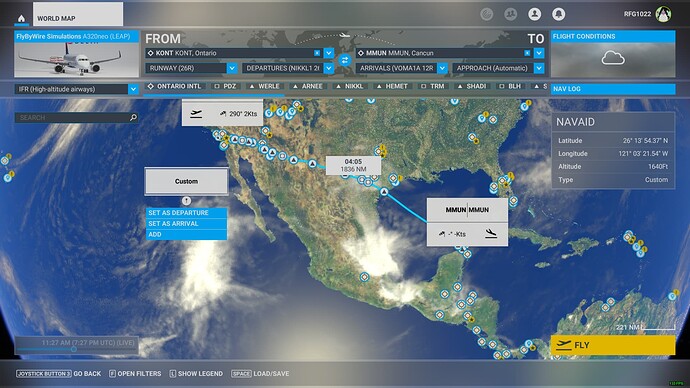Choose Set As Departure
Viewport: 690px width, 388px height.
pos(187,212)
